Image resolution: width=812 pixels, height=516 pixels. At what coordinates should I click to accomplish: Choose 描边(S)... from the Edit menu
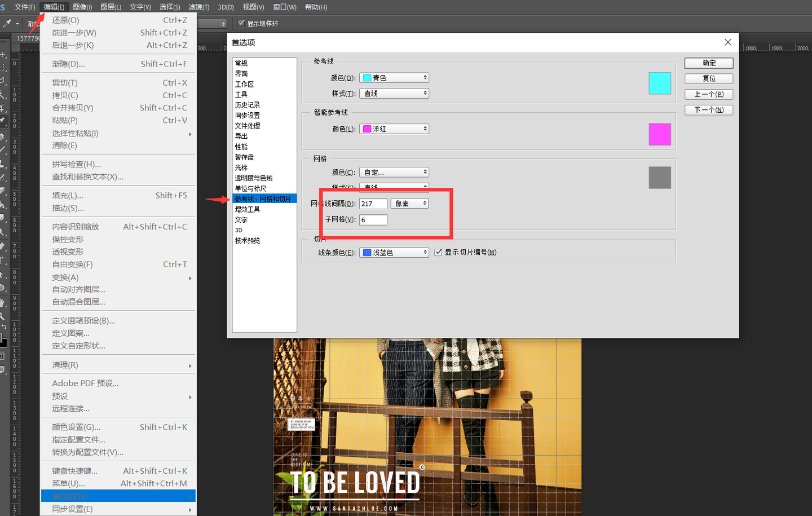tap(118, 208)
